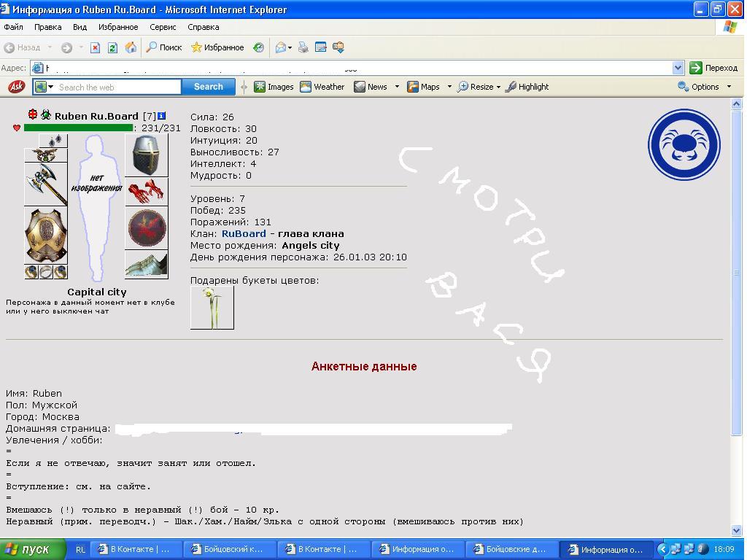Screen dimensions: 747x560
Task: Click the Переход go button
Action: 713,68
